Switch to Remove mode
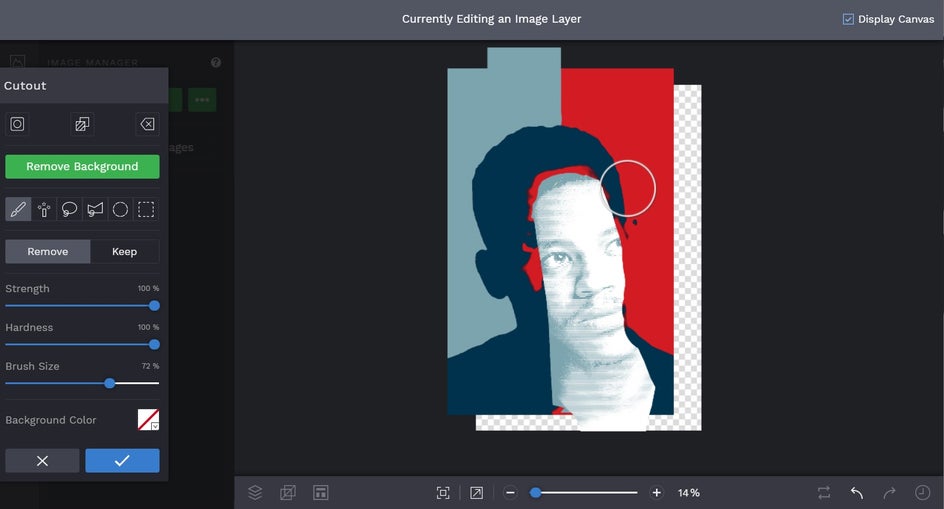This screenshot has height=509, width=944. pos(48,251)
